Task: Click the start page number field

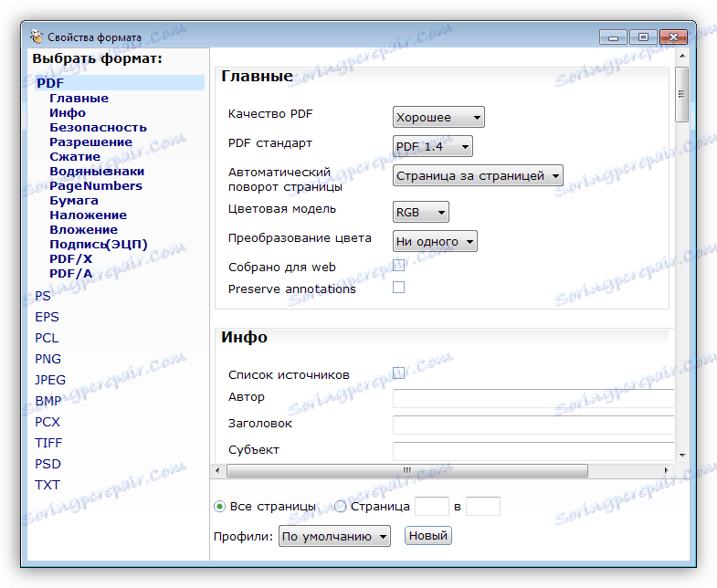Action: click(432, 507)
